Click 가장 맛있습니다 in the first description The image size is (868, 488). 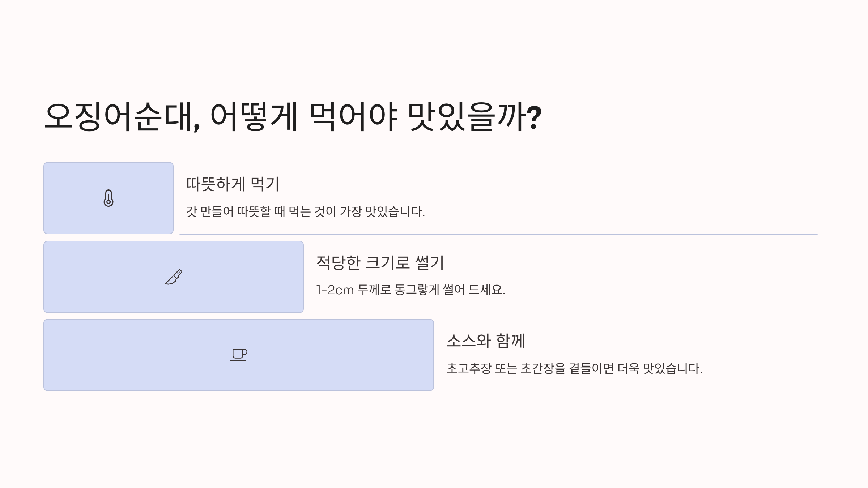[x=383, y=211]
